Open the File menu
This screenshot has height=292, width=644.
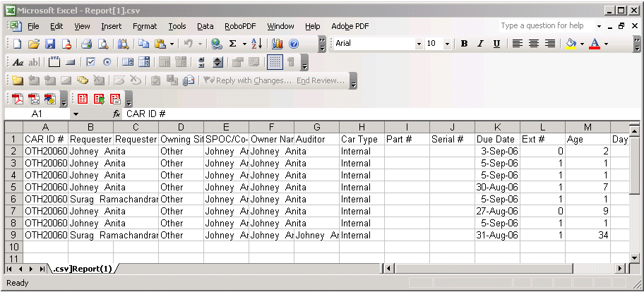coord(33,26)
